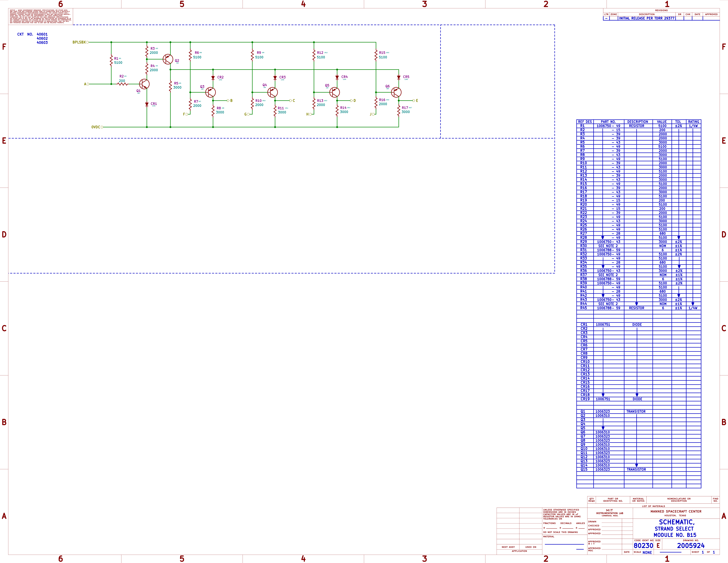Click the CKT NO. 40601 text
The width and height of the screenshot is (728, 563).
tap(32, 34)
